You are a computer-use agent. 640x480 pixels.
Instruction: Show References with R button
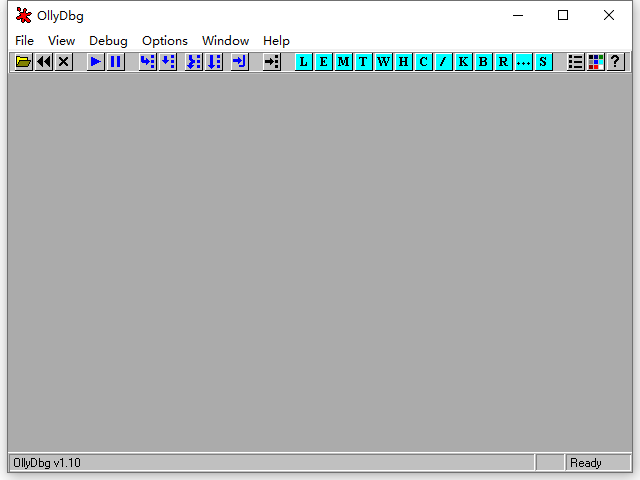click(x=504, y=62)
